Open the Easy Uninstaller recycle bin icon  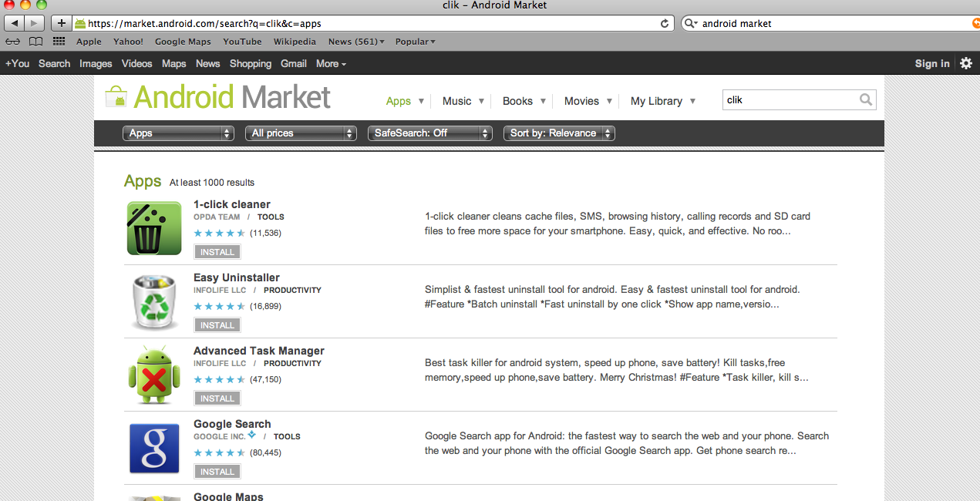[x=154, y=301]
